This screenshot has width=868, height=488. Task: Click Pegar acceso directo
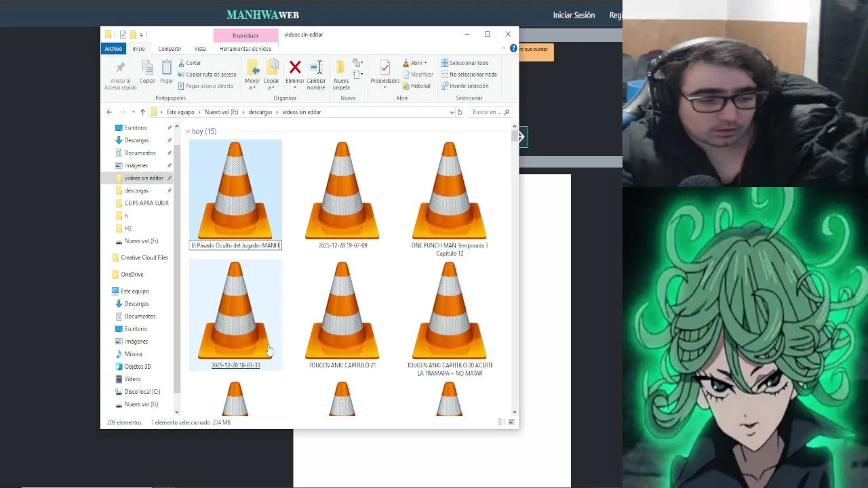tap(205, 86)
